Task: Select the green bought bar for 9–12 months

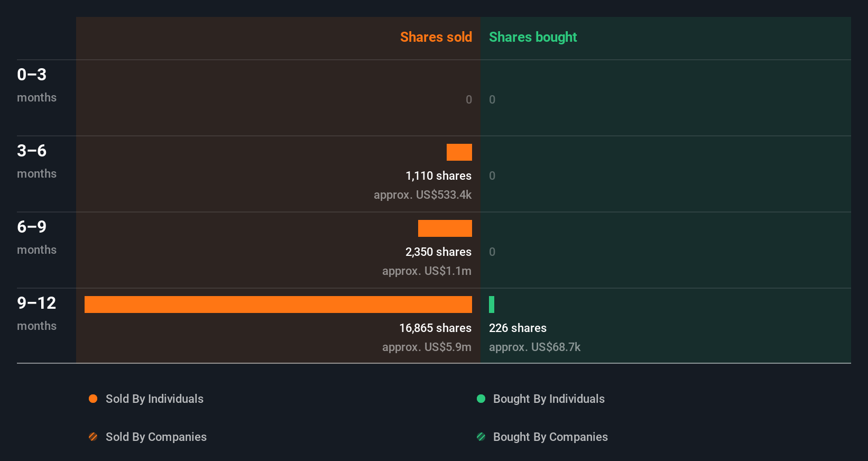Action: (492, 305)
